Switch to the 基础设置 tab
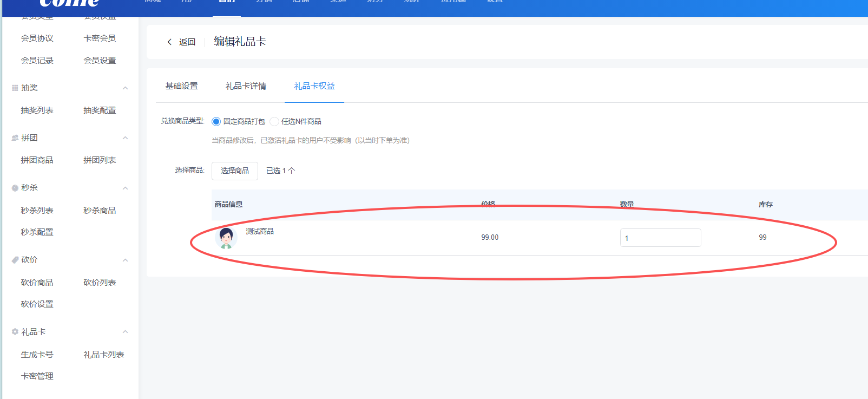This screenshot has width=868, height=399. [181, 86]
